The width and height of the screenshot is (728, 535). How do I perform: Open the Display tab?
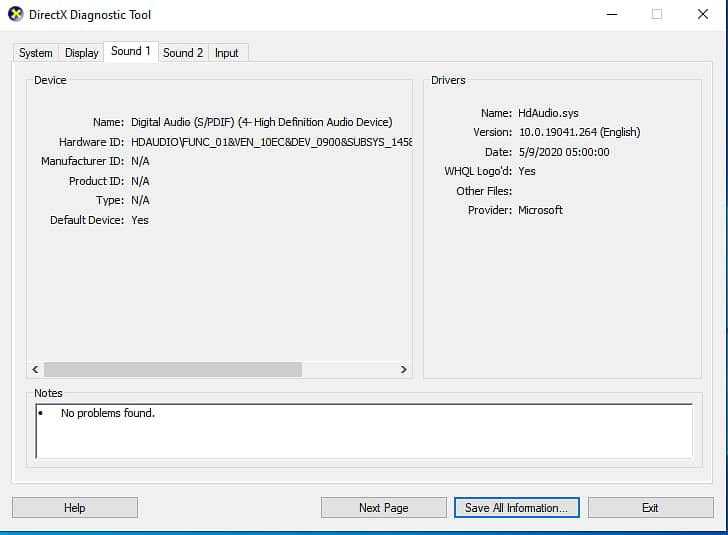(82, 53)
